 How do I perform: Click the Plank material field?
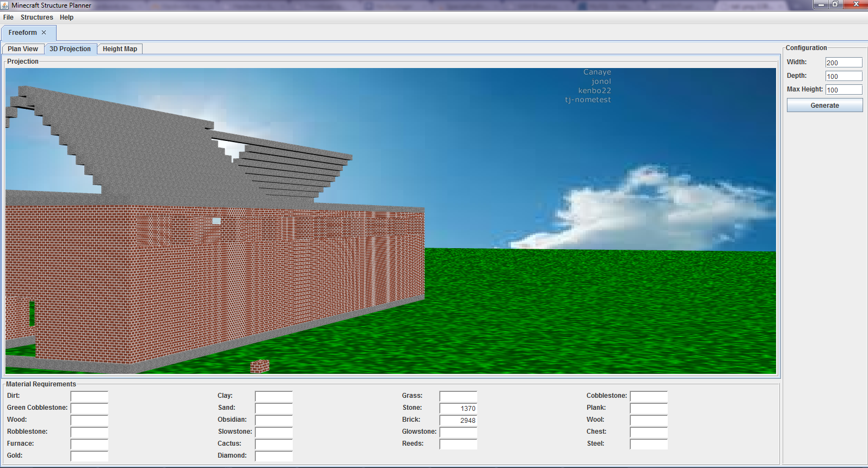(x=649, y=408)
